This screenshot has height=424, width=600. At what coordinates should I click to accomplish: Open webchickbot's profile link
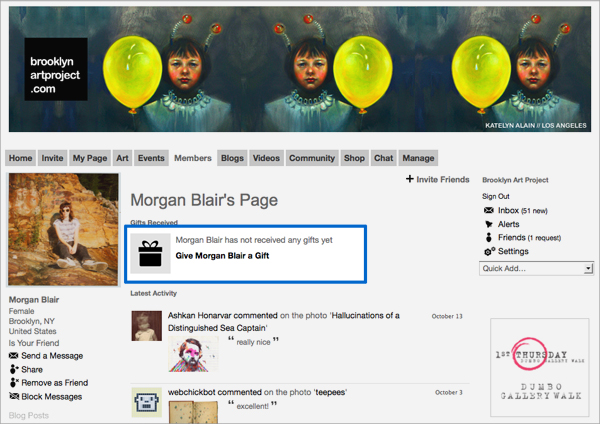pos(192,392)
